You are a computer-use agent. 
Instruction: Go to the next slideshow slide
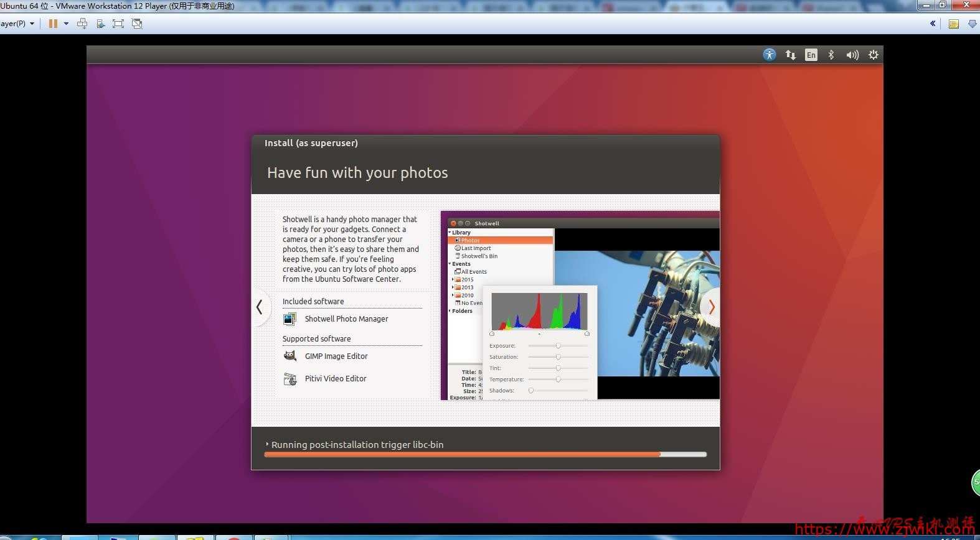coord(712,307)
